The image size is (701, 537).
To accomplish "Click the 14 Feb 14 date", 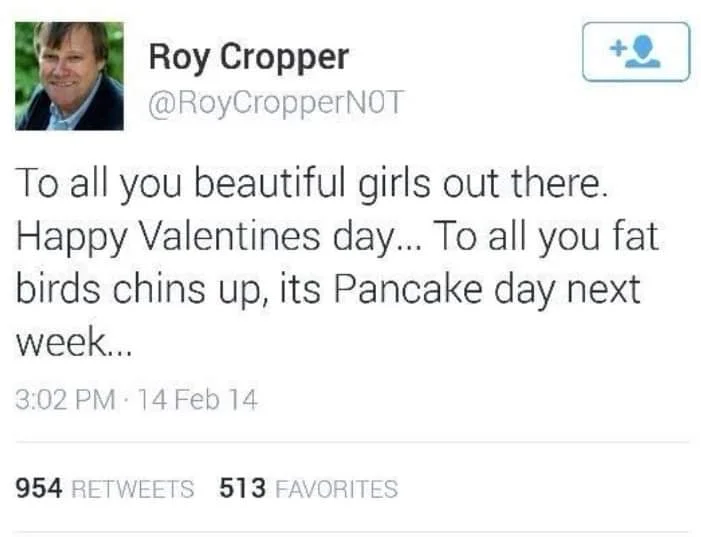I will (200, 401).
